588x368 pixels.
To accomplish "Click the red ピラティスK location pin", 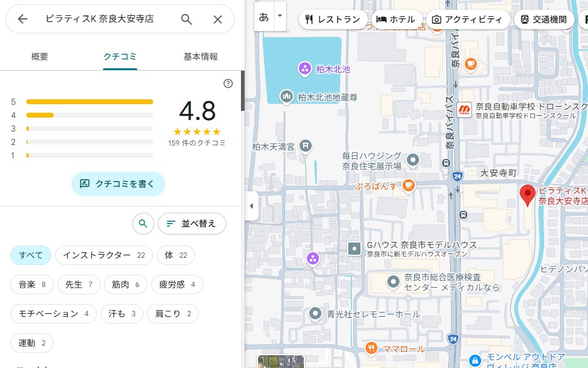I will pos(527,195).
